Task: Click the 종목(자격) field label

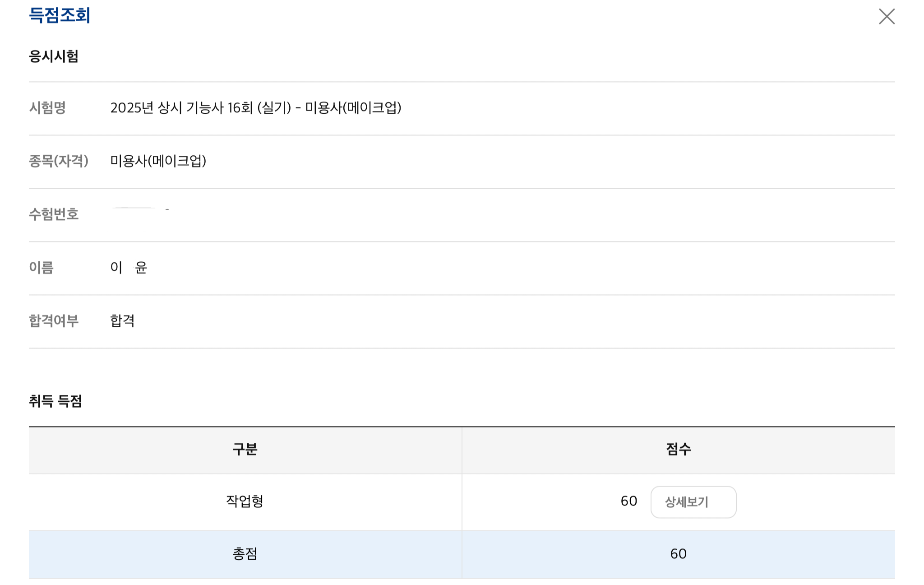Action: (59, 161)
